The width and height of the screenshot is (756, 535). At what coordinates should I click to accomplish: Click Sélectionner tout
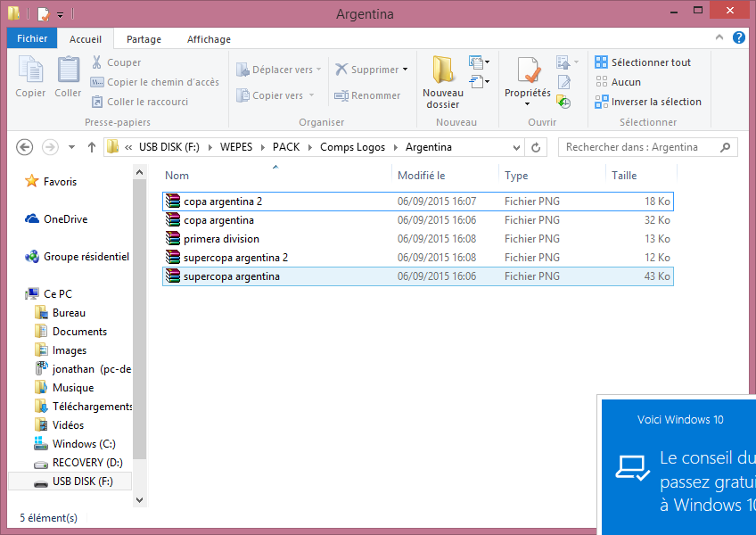coord(643,62)
